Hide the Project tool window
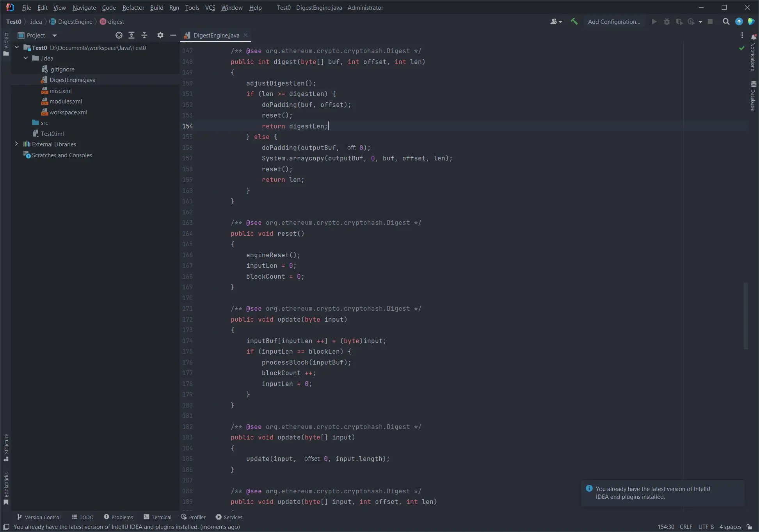This screenshot has height=532, width=759. (x=173, y=35)
